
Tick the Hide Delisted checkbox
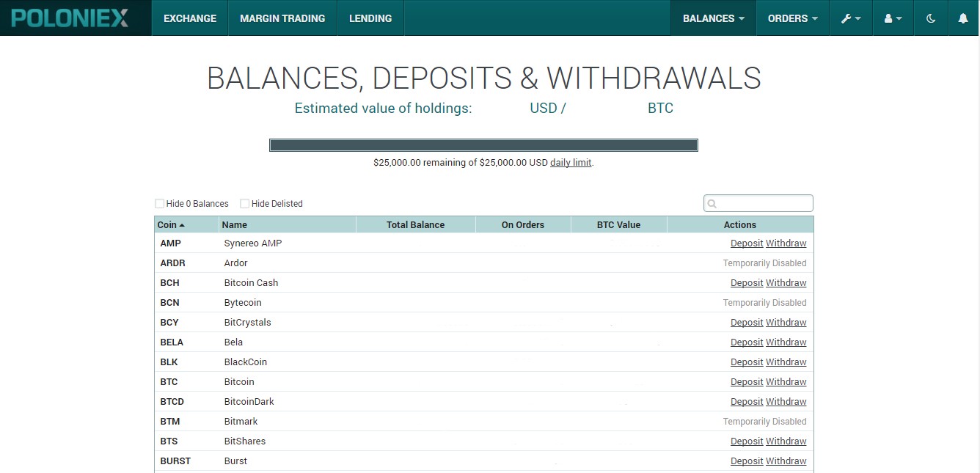[244, 204]
